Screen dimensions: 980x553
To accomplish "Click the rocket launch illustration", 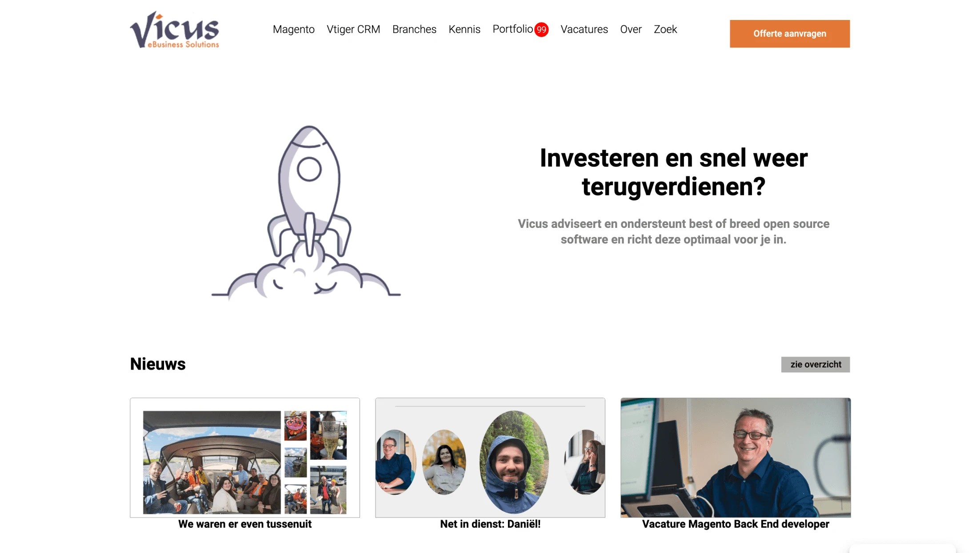I will (x=306, y=211).
